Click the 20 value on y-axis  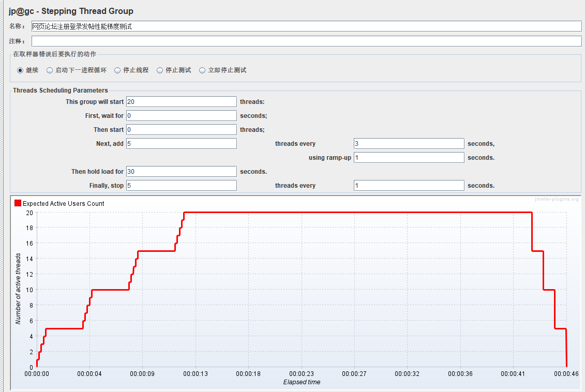(29, 213)
